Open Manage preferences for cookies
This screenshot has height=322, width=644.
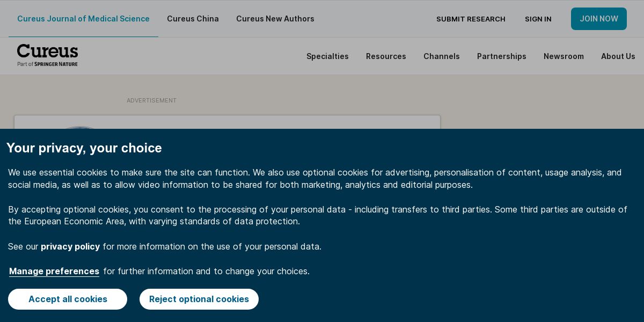point(54,271)
